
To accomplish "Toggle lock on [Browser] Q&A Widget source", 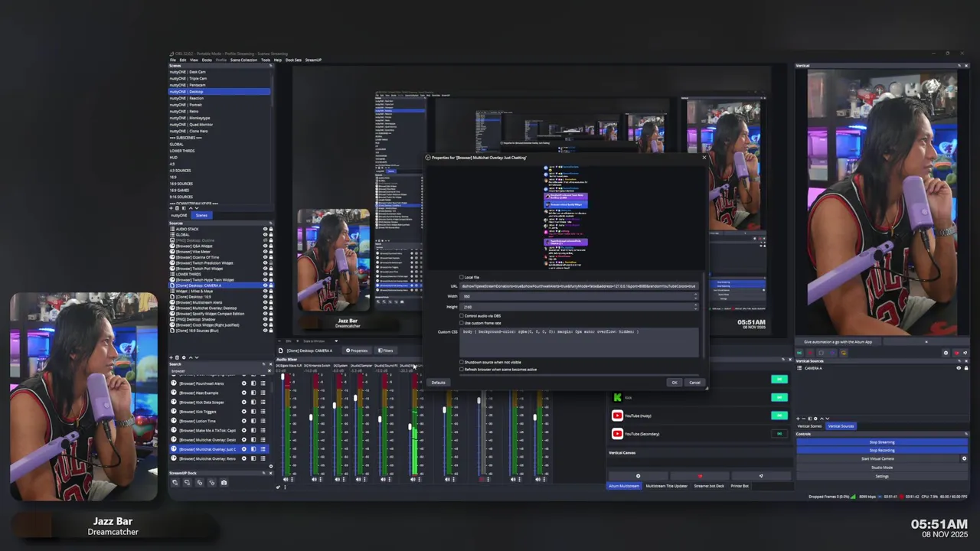I will coord(270,246).
